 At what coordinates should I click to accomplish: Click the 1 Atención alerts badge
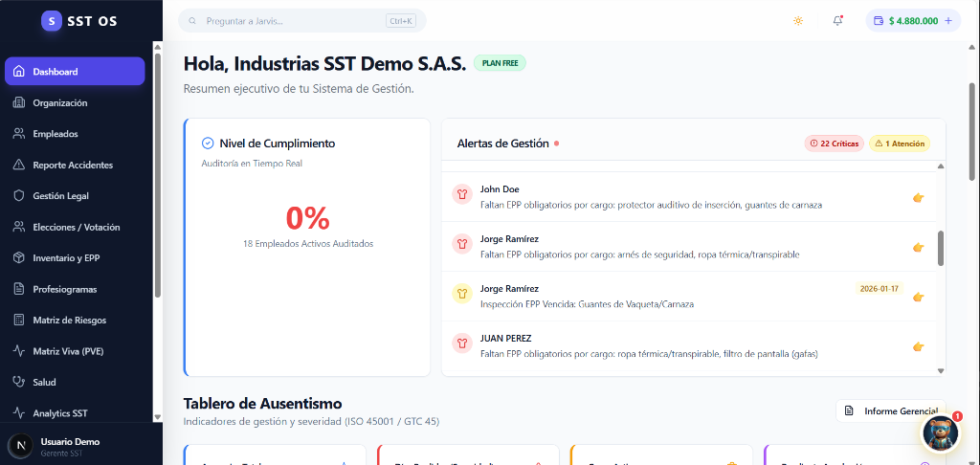coord(900,144)
